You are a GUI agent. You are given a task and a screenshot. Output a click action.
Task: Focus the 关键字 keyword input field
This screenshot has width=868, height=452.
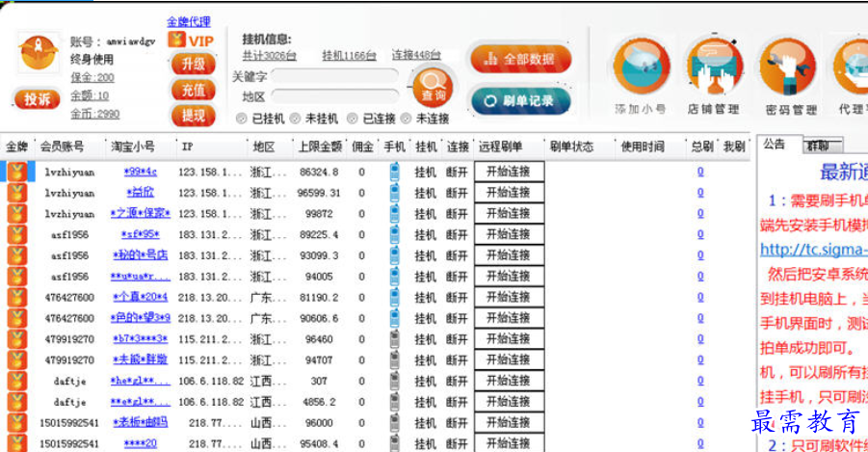[334, 76]
